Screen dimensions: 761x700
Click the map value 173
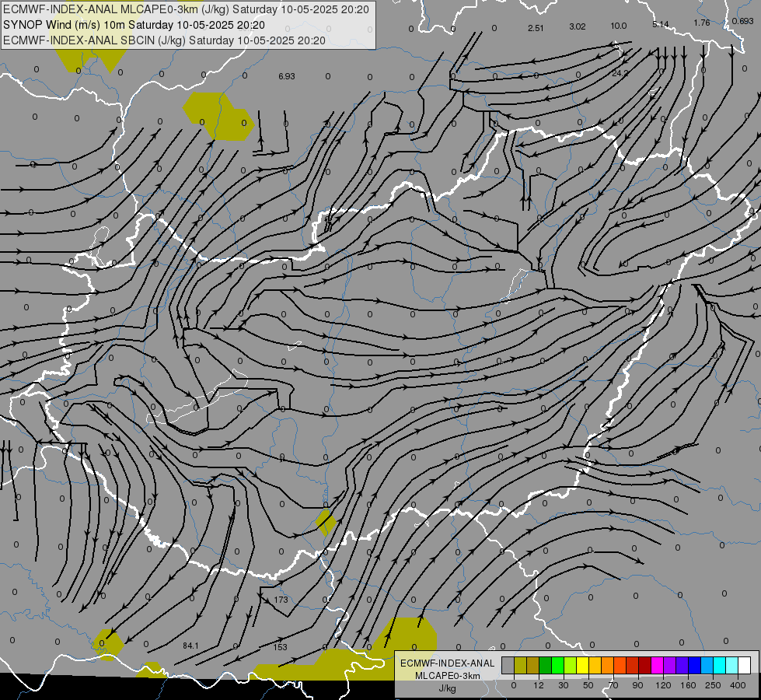tap(281, 600)
